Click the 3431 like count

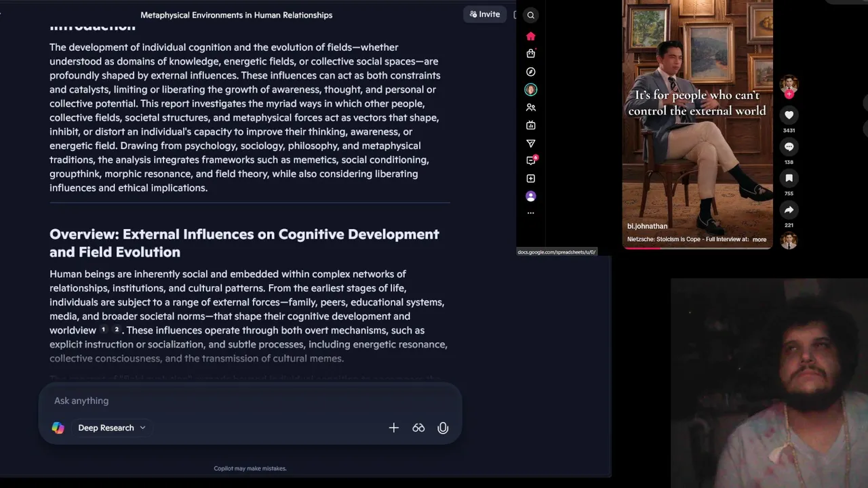[x=789, y=130]
